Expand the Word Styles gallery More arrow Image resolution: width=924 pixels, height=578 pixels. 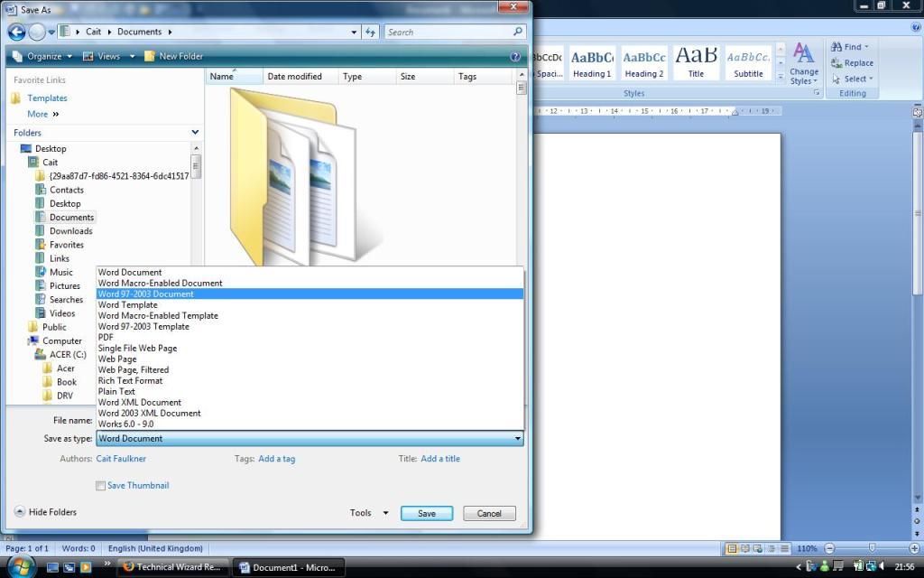coord(781,77)
